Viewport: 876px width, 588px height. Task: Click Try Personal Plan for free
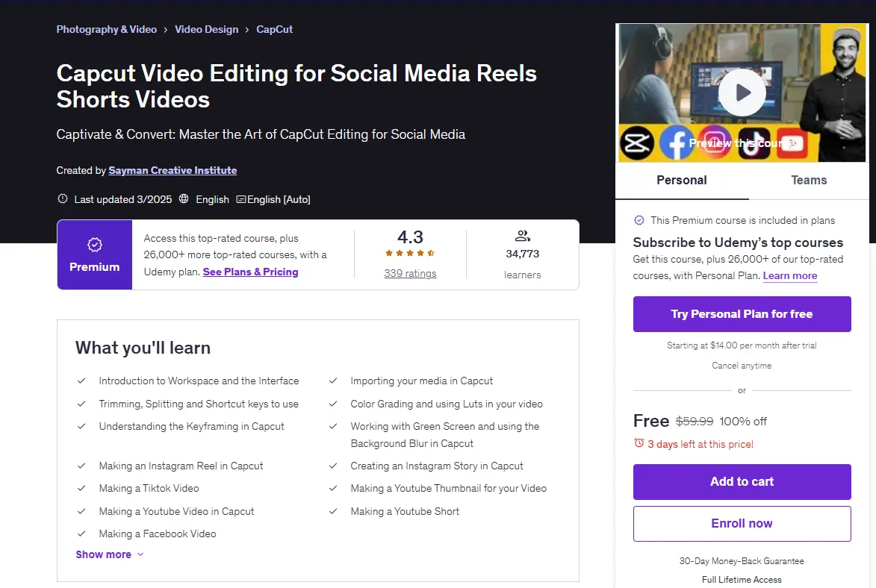(742, 314)
